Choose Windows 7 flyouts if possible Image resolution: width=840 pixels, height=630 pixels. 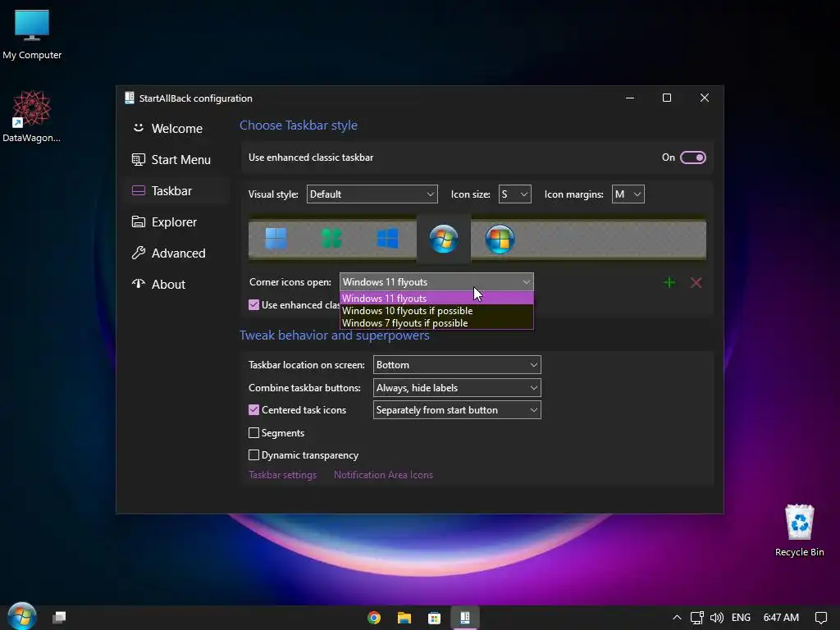tap(436, 323)
